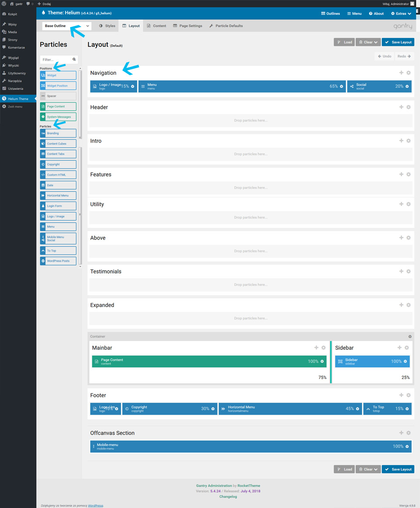Open To Top particle settings gear

407,409
